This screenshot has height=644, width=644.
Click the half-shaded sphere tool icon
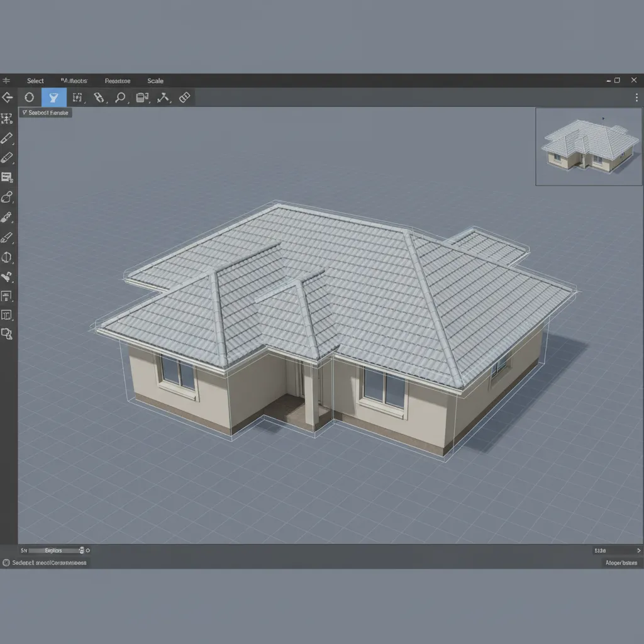7,257
